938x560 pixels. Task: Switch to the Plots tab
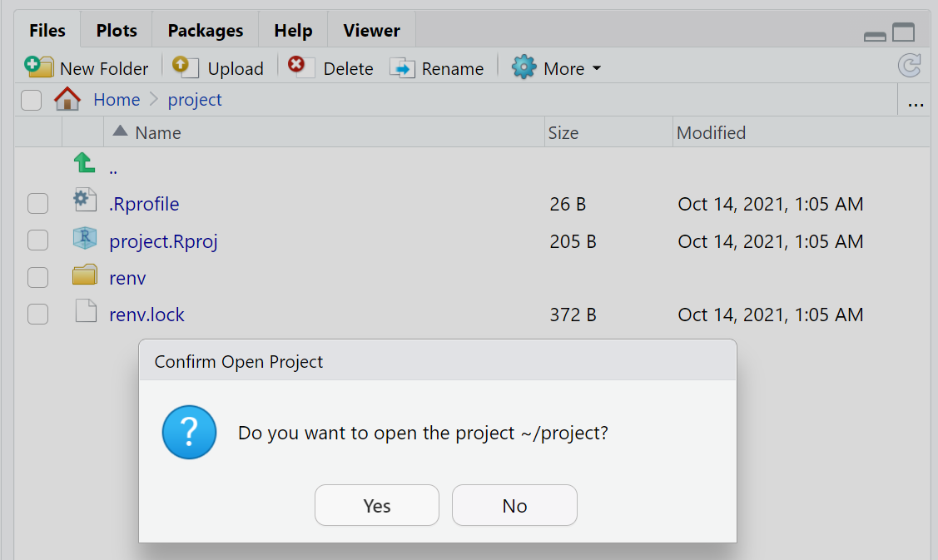point(117,31)
